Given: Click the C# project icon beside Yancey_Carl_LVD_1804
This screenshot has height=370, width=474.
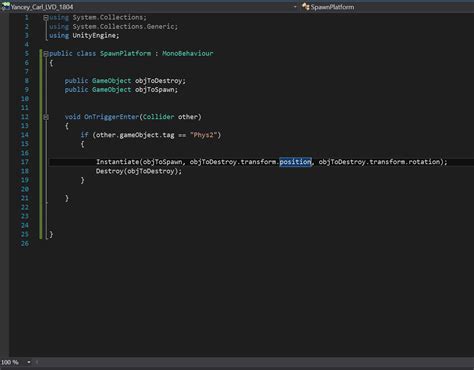Looking at the screenshot, I should [5, 6].
